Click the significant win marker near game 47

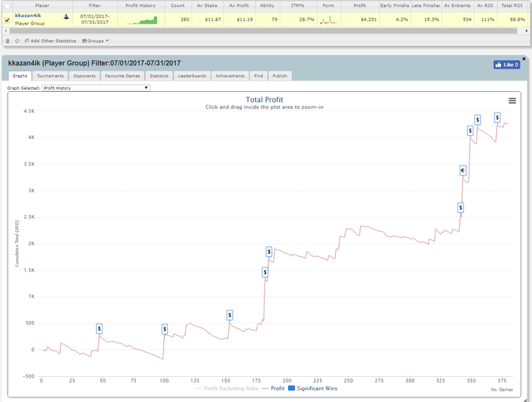[99, 328]
